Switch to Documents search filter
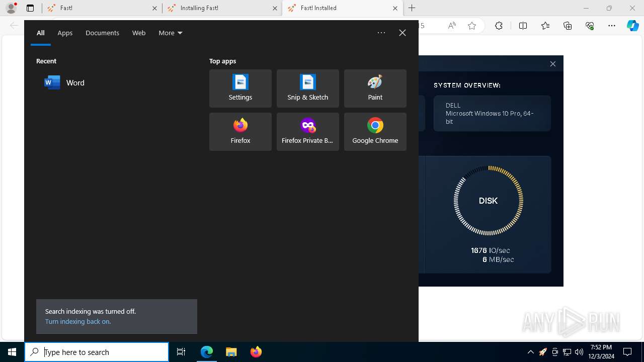 (x=102, y=33)
